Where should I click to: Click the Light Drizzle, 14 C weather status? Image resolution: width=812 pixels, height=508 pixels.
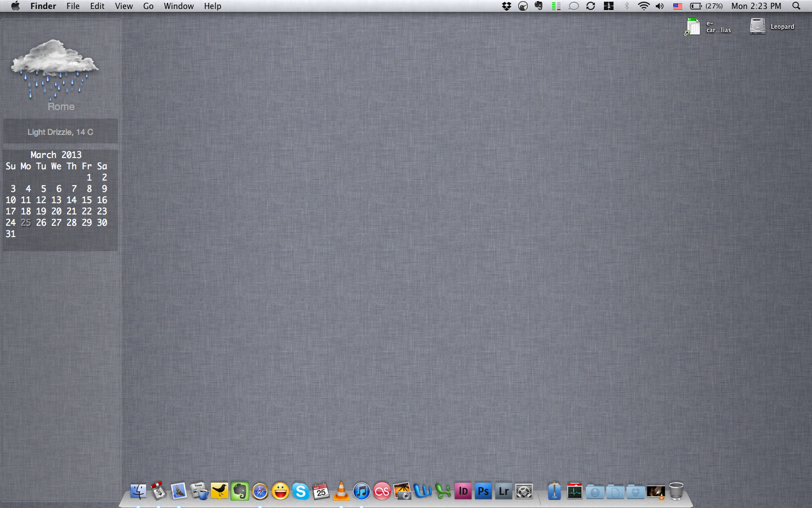(x=60, y=132)
